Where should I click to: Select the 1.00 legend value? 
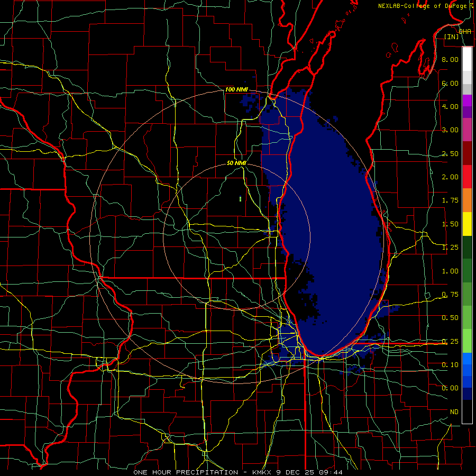(x=450, y=271)
